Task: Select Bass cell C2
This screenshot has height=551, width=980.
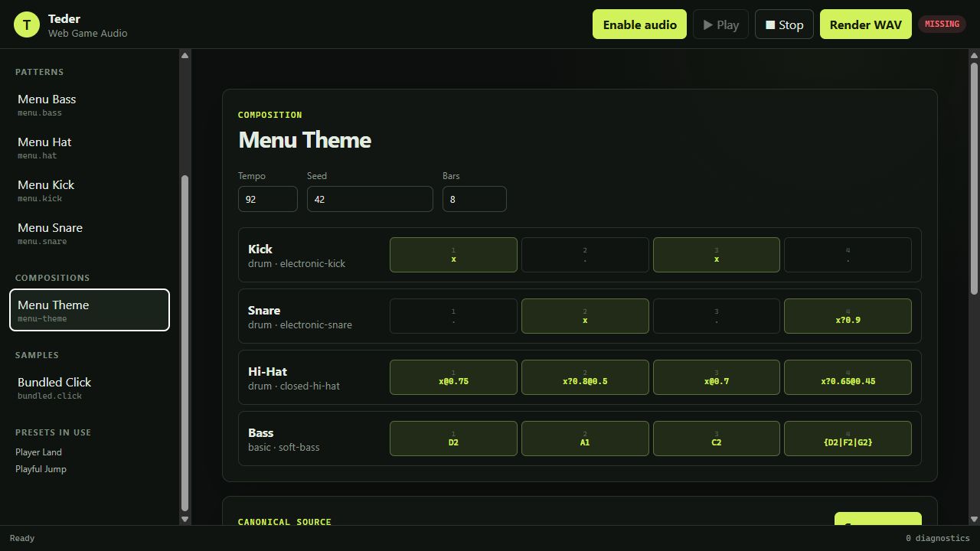Action: [717, 439]
